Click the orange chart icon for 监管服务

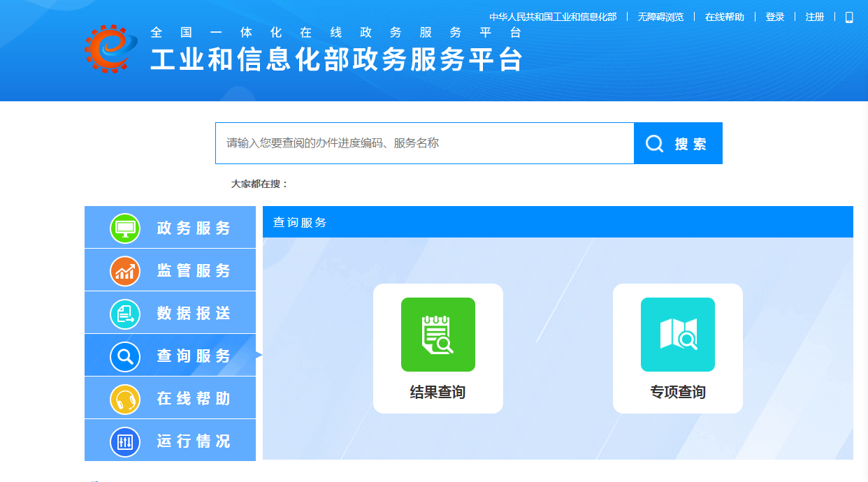pyautogui.click(x=125, y=271)
